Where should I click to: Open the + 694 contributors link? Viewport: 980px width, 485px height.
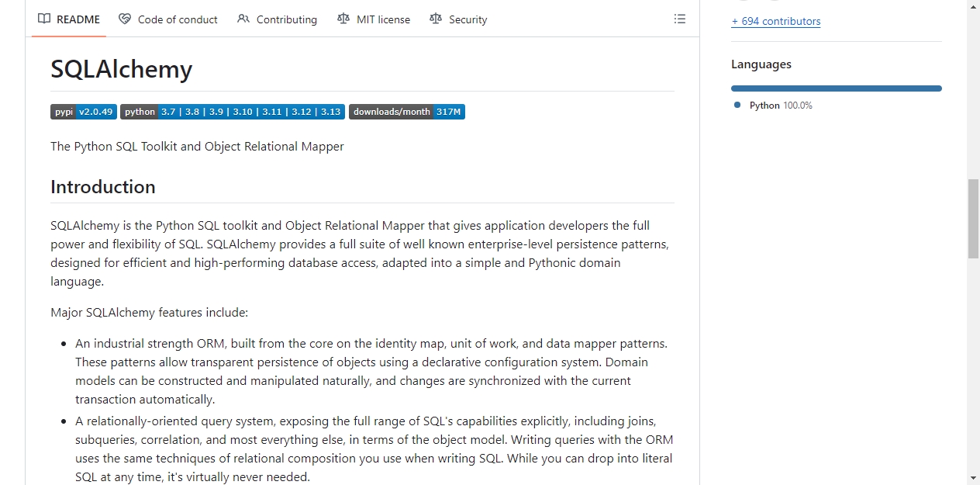775,21
